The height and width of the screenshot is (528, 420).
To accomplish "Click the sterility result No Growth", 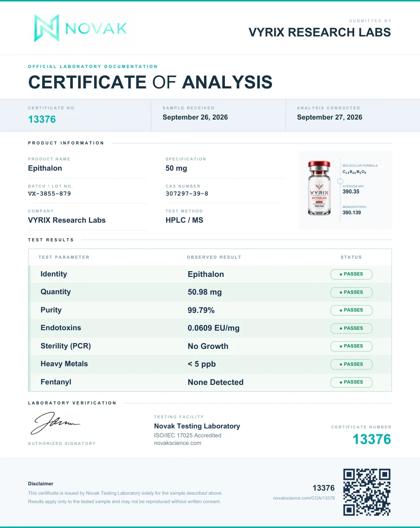I will (x=208, y=346).
